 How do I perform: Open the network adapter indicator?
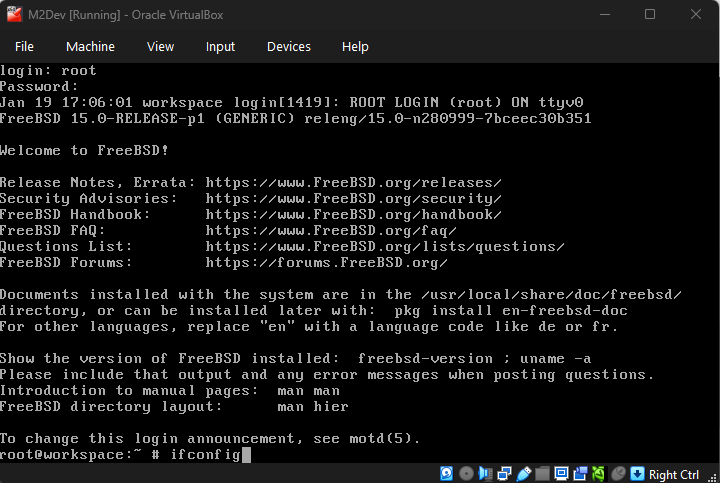[503, 474]
